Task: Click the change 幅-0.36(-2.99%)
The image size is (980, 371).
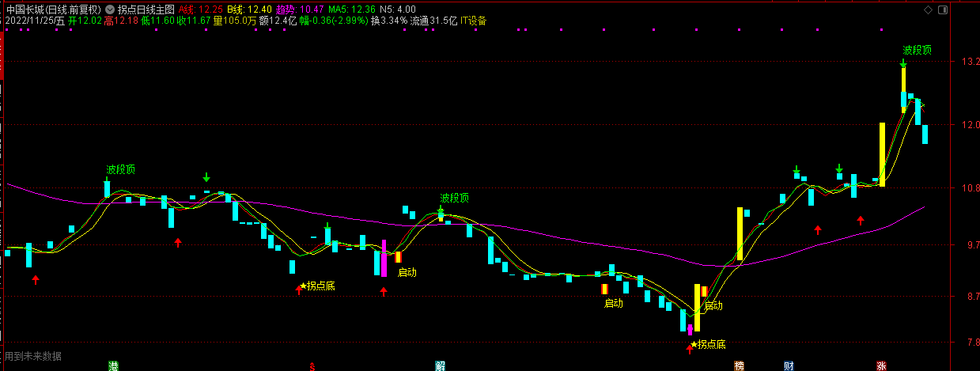Action: click(x=334, y=21)
